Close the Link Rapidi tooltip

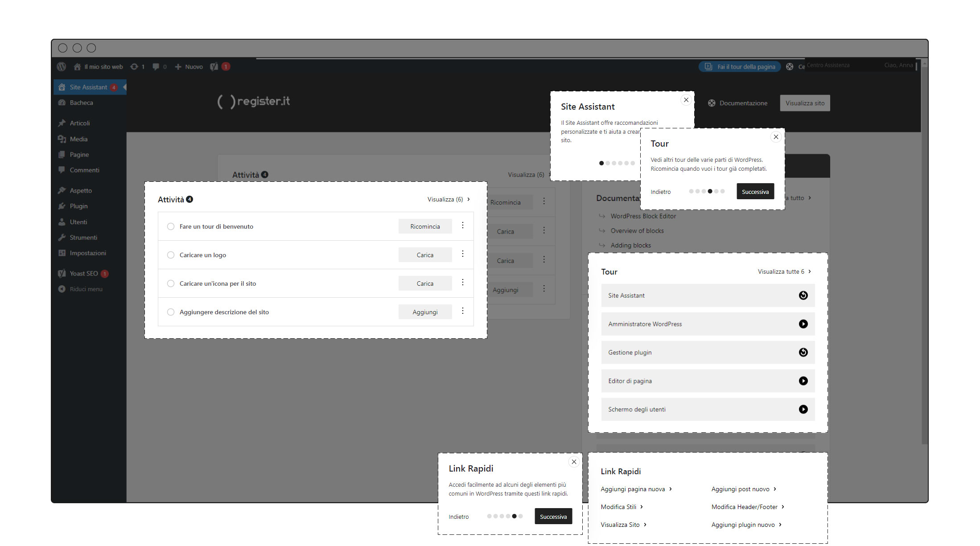(x=574, y=462)
